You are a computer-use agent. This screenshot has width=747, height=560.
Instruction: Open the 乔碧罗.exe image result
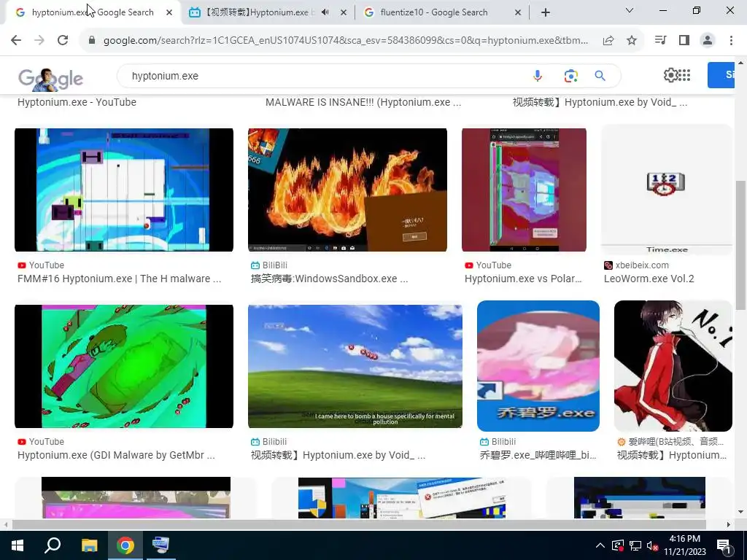(x=538, y=366)
